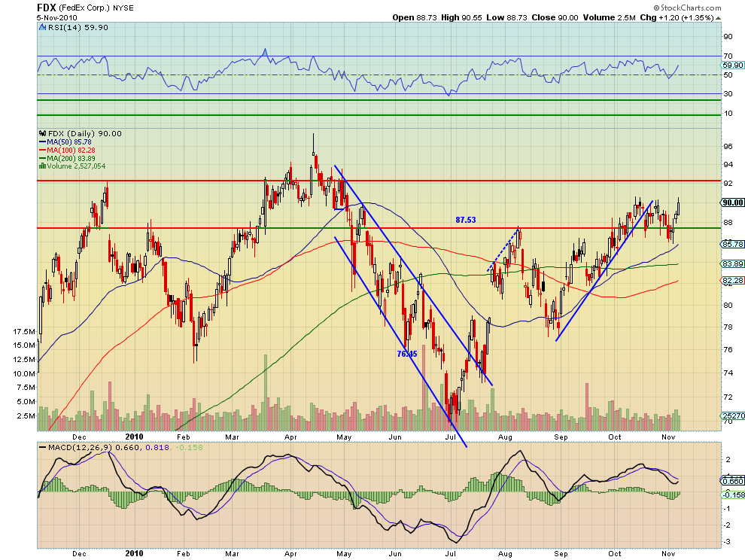Viewport: 745px width, 560px height.
Task: Click the "-2" label on the MACD axis
Action: click(x=727, y=525)
